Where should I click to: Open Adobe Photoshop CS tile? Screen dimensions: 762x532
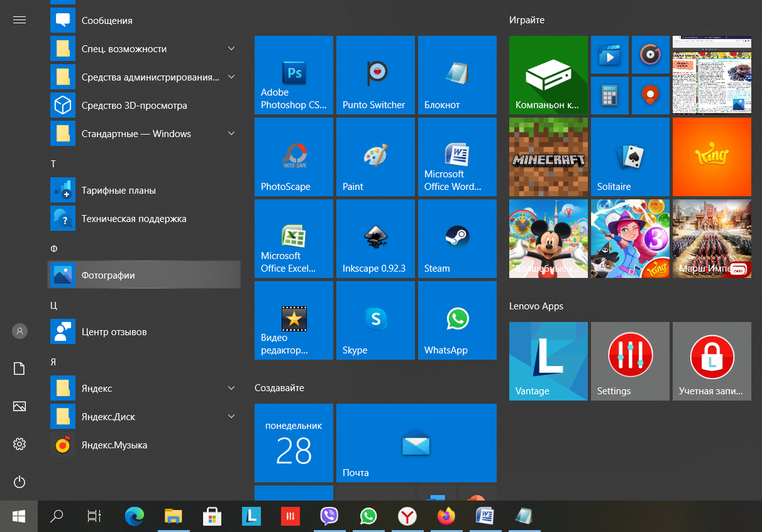coord(293,75)
